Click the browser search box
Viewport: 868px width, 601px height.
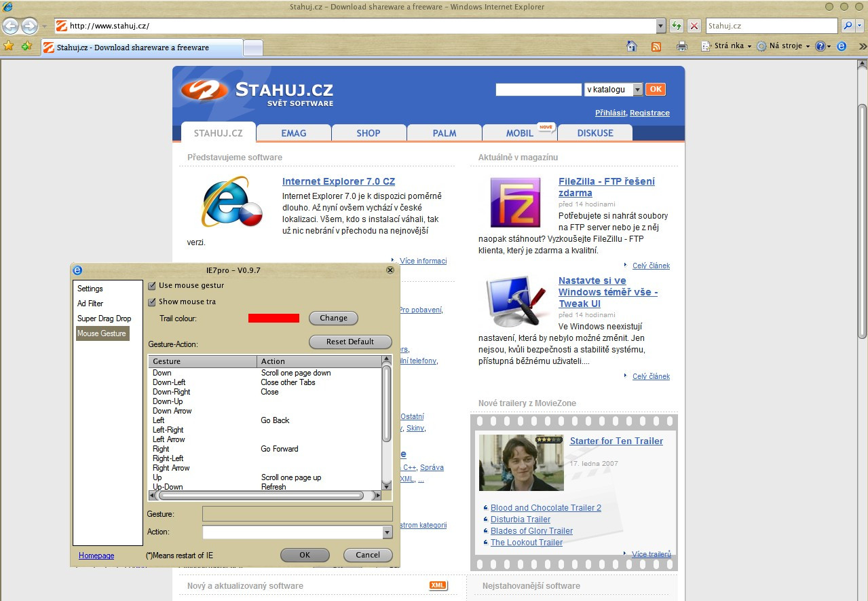(772, 26)
